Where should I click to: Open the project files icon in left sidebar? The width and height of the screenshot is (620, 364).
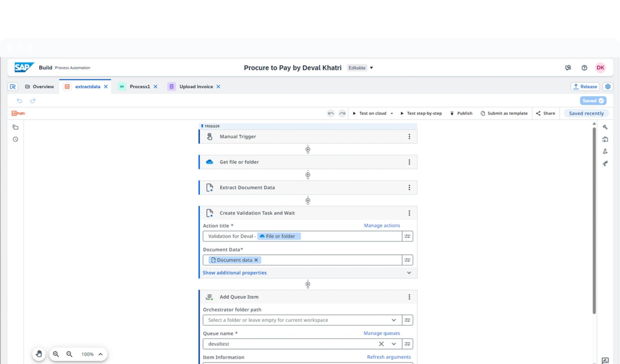click(16, 127)
